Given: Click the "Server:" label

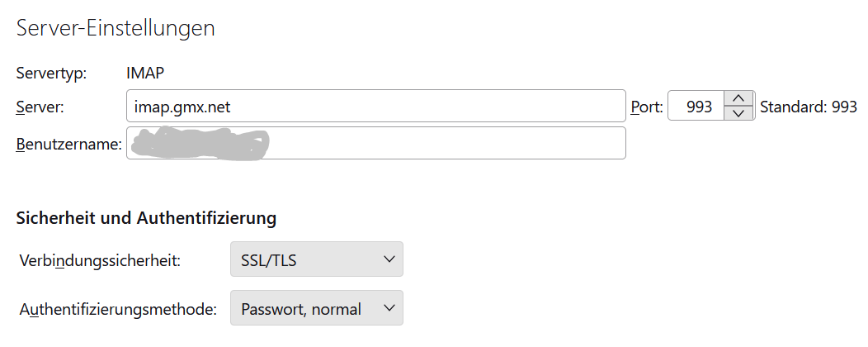Looking at the screenshot, I should coord(40,107).
